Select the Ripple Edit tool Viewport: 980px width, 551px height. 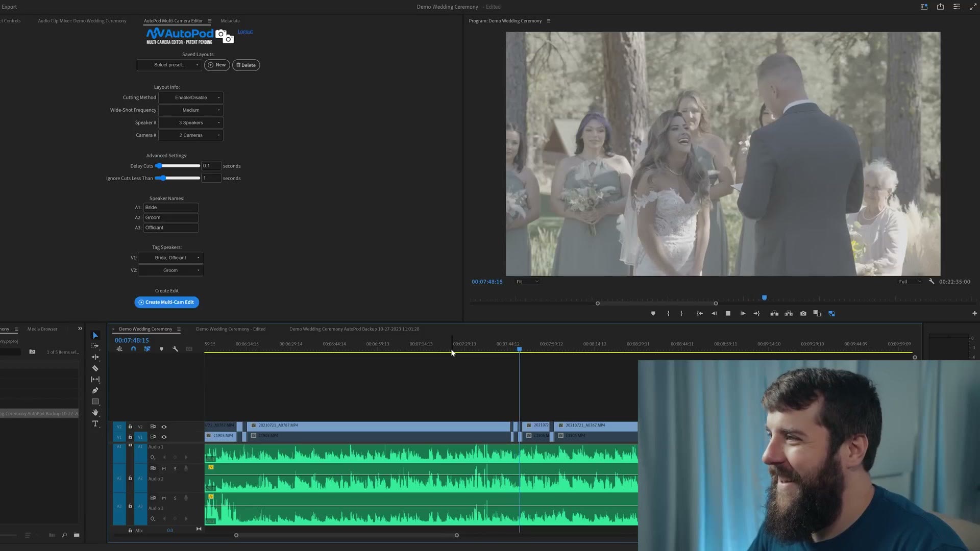click(95, 357)
